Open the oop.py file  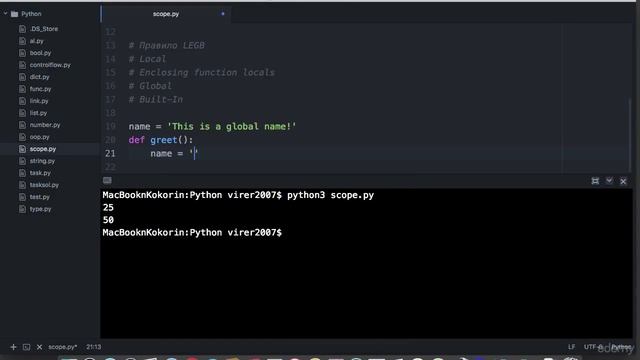[x=39, y=137]
